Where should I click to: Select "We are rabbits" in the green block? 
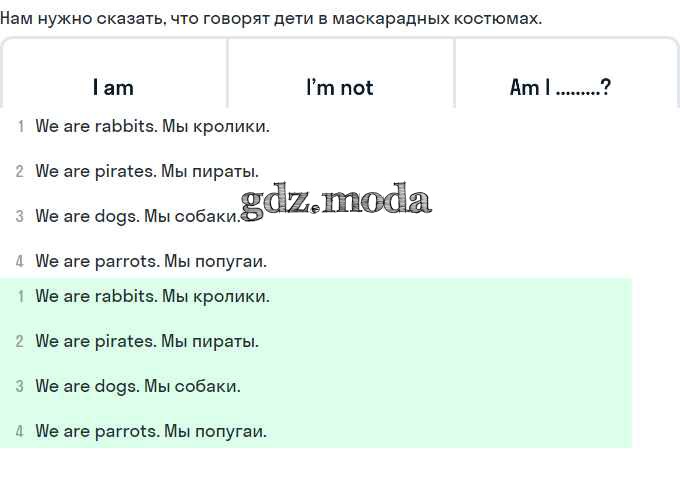tap(152, 296)
